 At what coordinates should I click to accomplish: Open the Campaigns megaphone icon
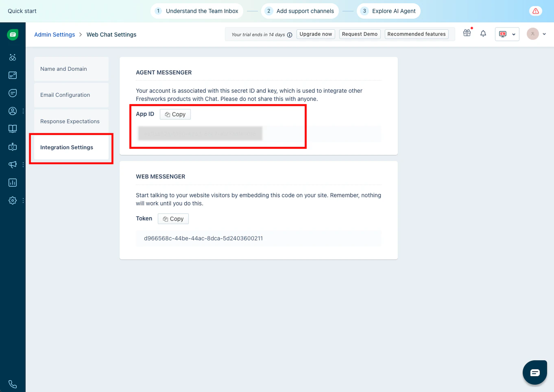click(12, 164)
